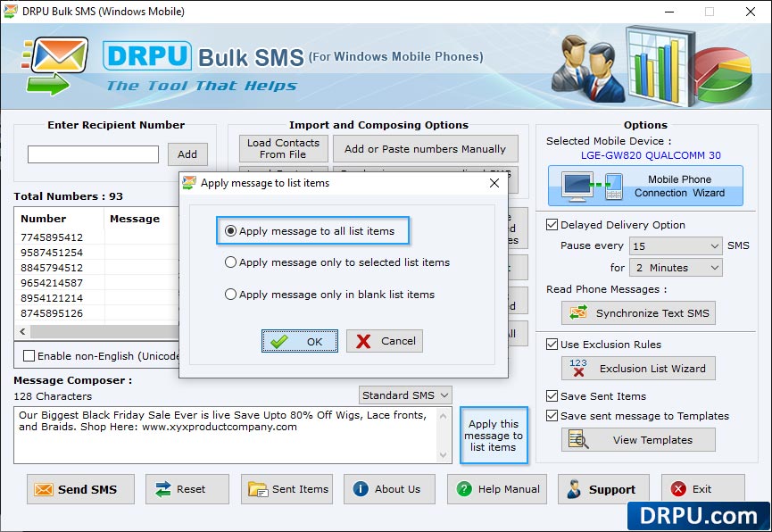This screenshot has height=532, width=772.
Task: Click inside the message composer text box
Action: 226,436
